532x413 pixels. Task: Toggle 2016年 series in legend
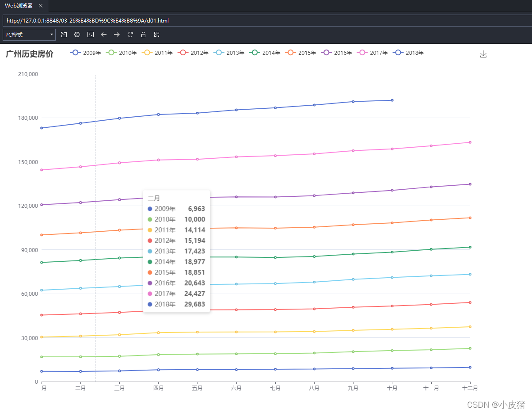tap(336, 53)
